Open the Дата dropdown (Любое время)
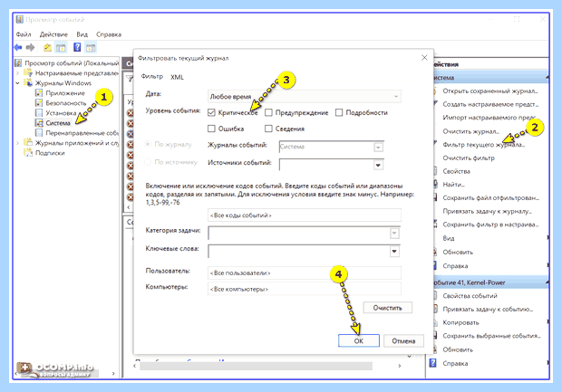The height and width of the screenshot is (392, 562). tap(304, 96)
